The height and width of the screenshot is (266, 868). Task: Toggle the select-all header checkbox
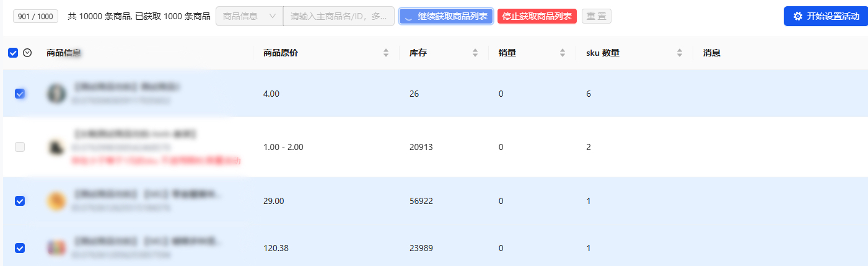(13, 53)
